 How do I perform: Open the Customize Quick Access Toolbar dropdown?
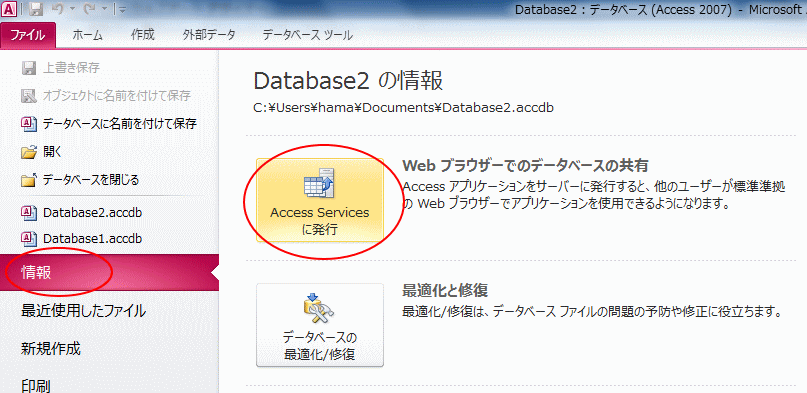[x=122, y=9]
